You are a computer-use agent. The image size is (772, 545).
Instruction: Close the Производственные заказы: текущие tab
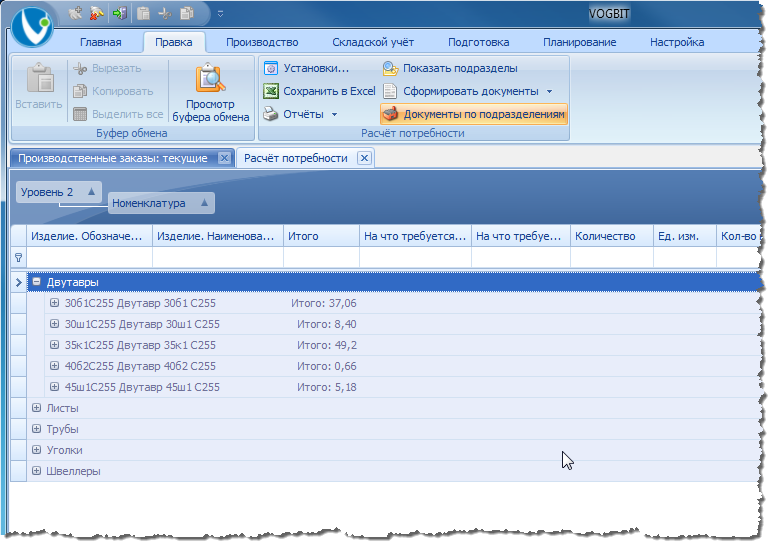tap(224, 158)
